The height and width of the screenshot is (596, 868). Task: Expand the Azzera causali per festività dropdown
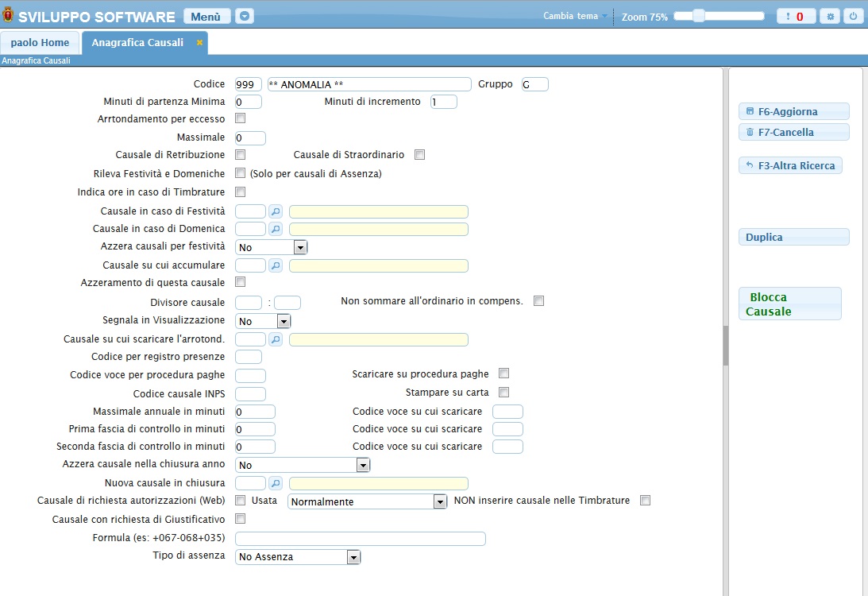point(299,247)
